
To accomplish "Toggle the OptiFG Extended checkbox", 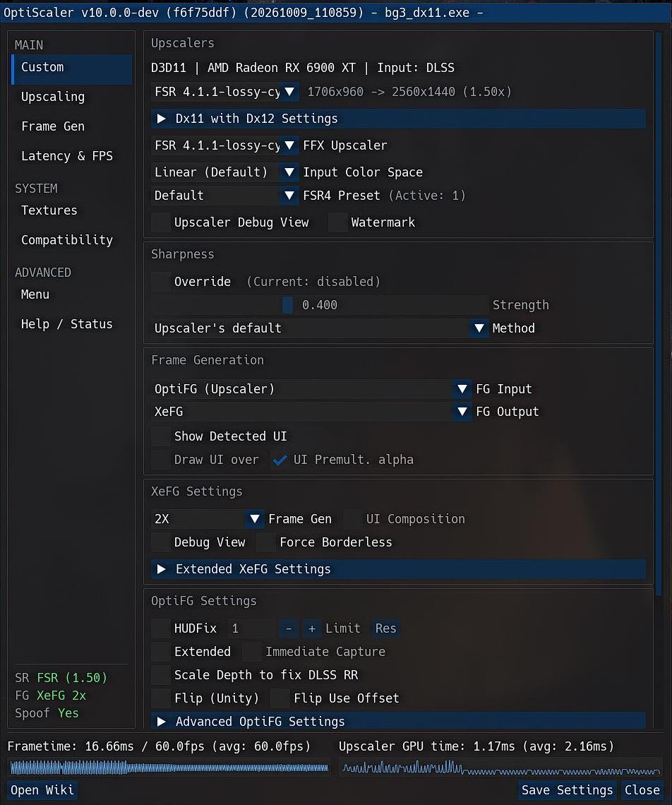I will pyautogui.click(x=161, y=652).
